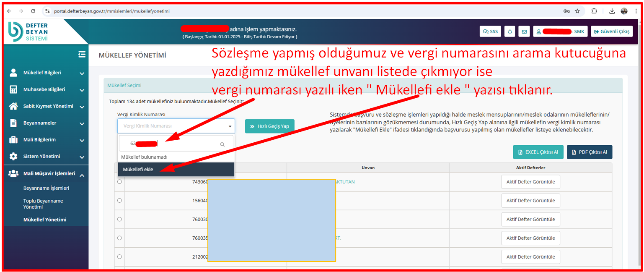Open browser extensions puzzle icon
644x272 pixels.
[x=594, y=11]
